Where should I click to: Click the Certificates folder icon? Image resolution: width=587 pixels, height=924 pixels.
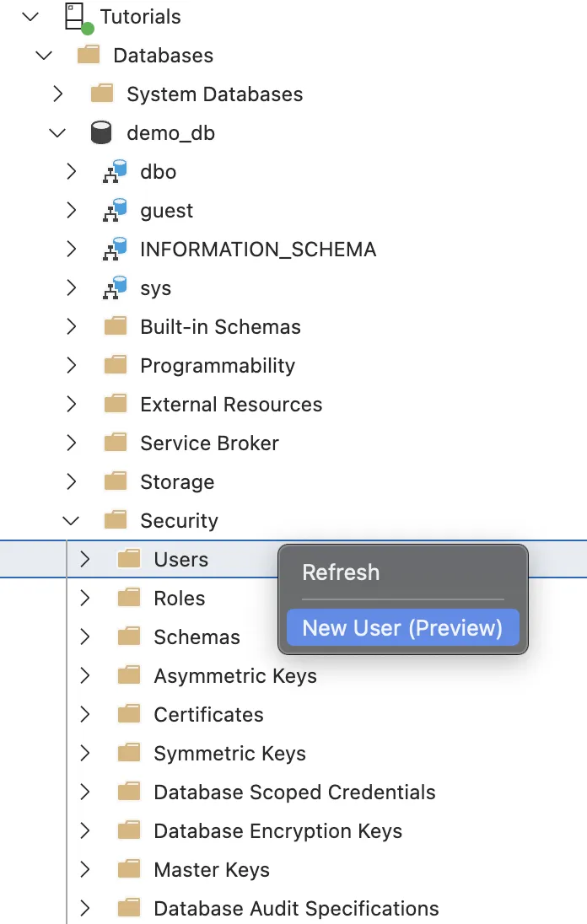(x=128, y=715)
